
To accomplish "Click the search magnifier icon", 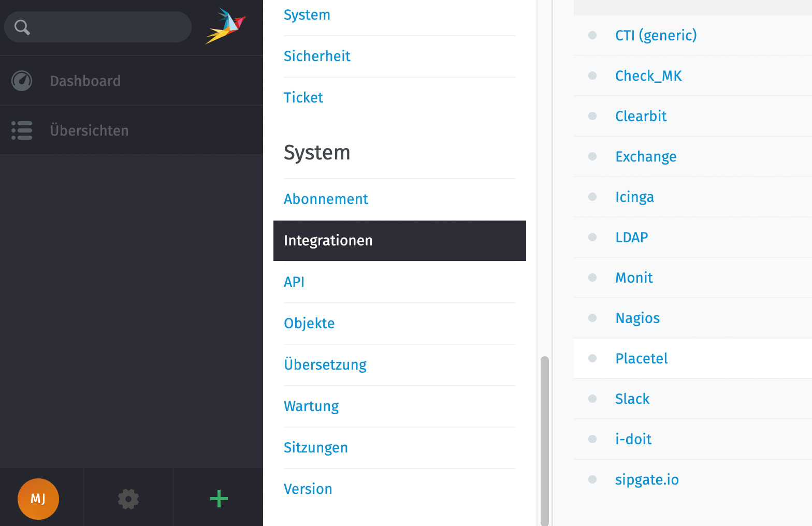I will pyautogui.click(x=22, y=27).
